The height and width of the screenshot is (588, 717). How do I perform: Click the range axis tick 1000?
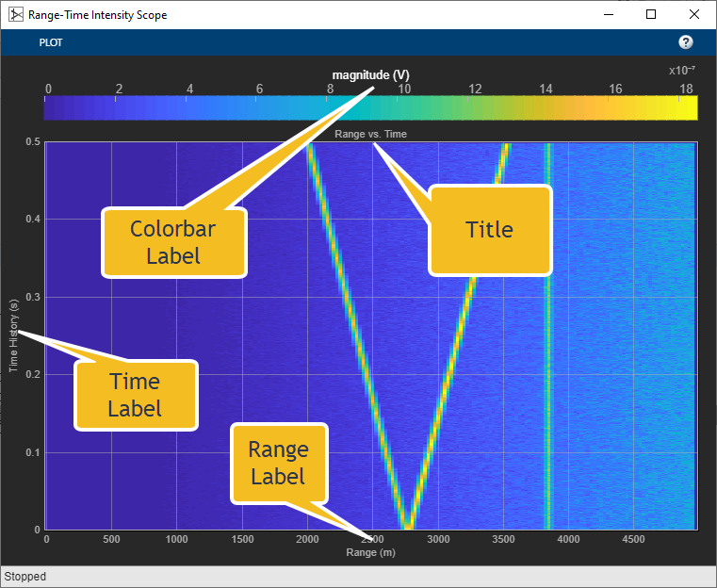click(176, 539)
